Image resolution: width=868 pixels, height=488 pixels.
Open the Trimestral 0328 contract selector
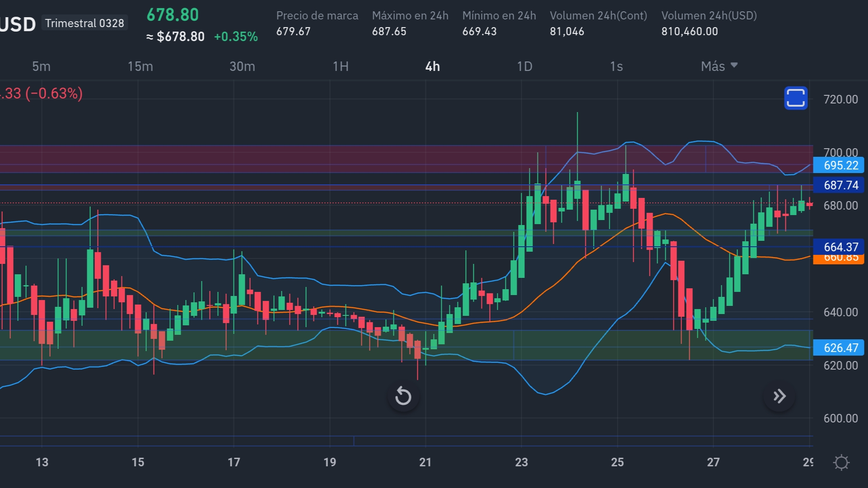[x=84, y=23]
